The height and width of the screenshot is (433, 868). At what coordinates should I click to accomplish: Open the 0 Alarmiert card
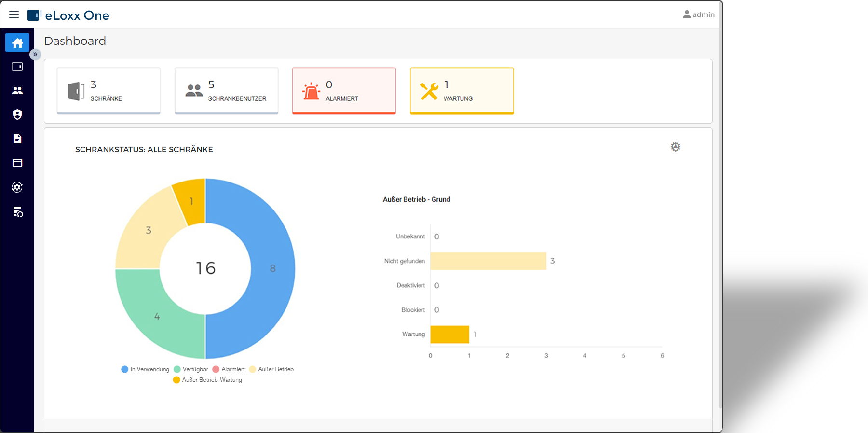344,91
